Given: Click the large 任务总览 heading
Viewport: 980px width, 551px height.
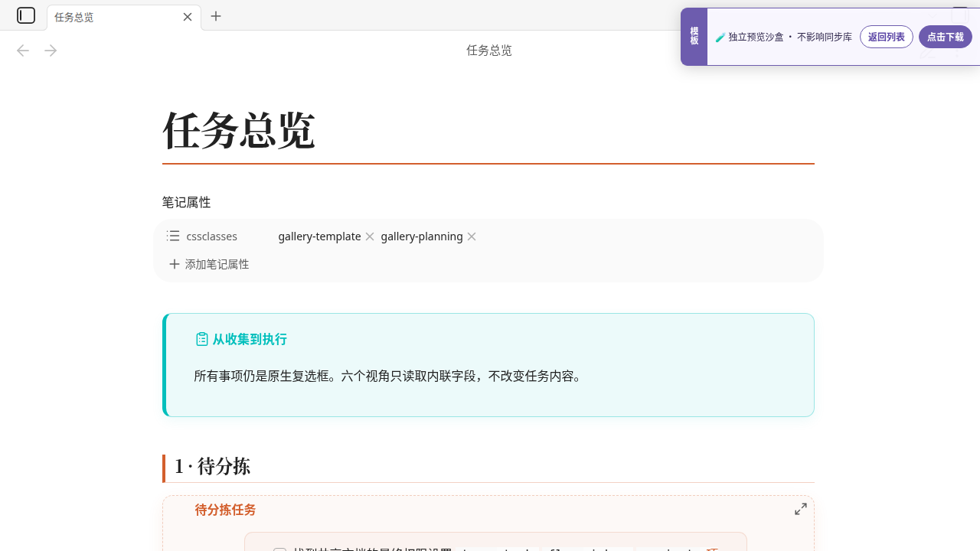Looking at the screenshot, I should pyautogui.click(x=239, y=131).
